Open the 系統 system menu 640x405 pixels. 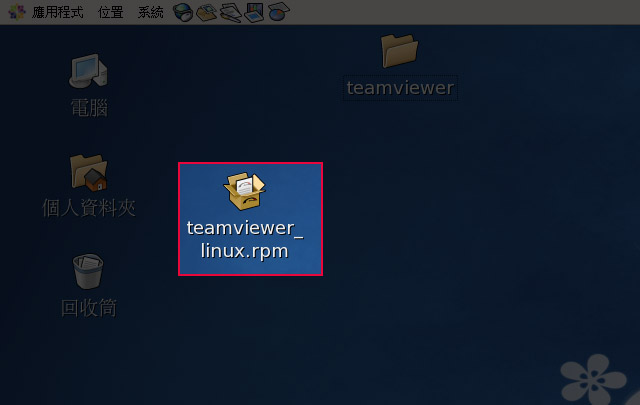click(151, 12)
